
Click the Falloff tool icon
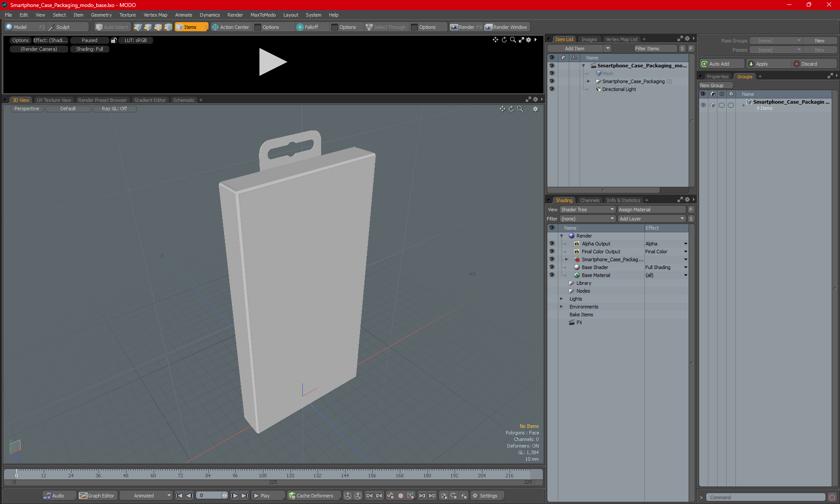pyautogui.click(x=300, y=27)
